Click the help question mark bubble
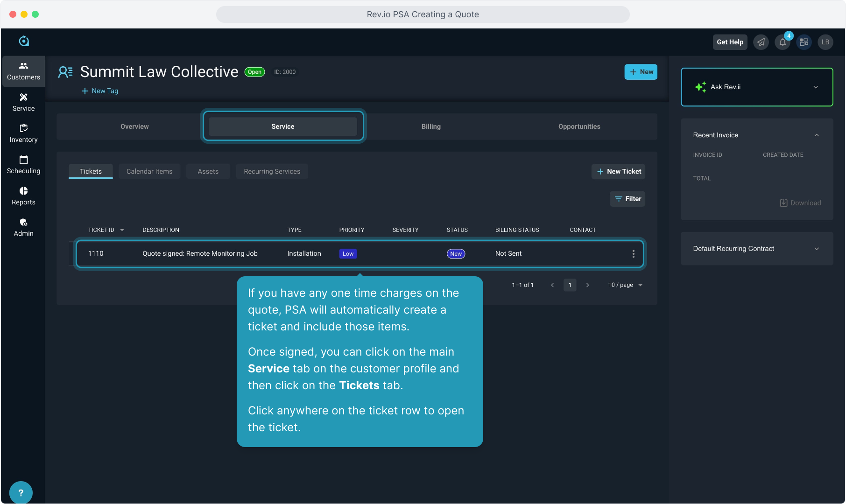The height and width of the screenshot is (504, 846). [21, 492]
